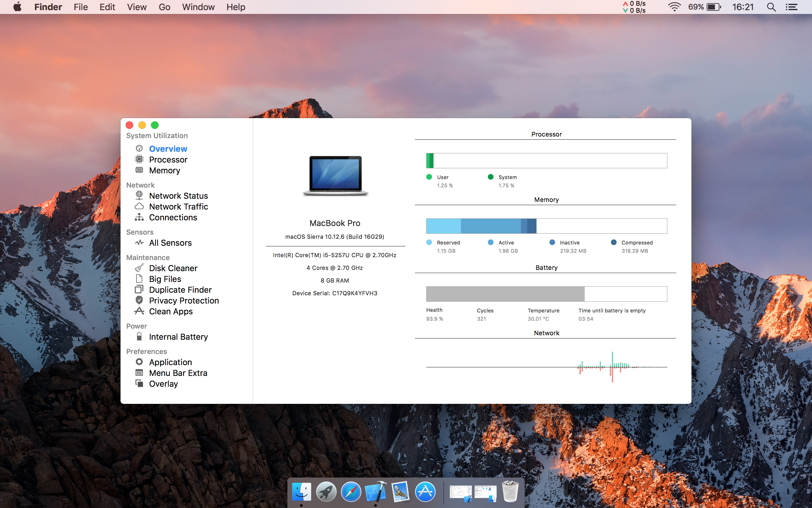Image resolution: width=812 pixels, height=508 pixels.
Task: Click the Disk Cleaner broom icon
Action: 139,268
